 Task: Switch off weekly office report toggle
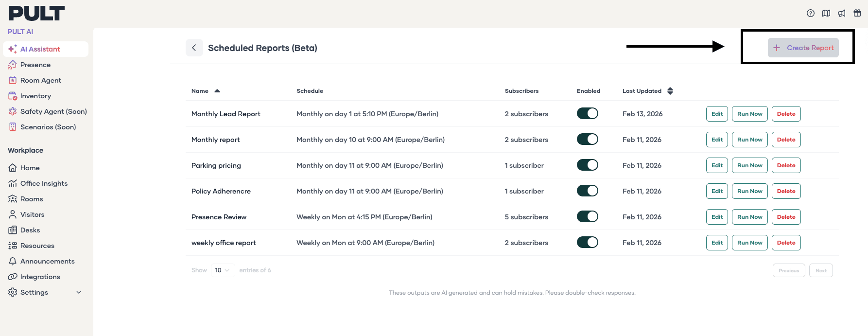tap(587, 243)
